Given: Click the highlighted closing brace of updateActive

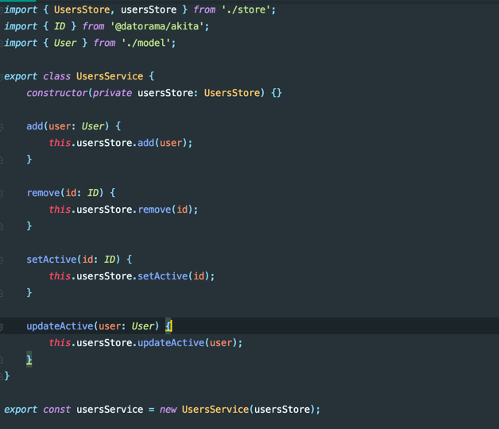Looking at the screenshot, I should pos(29,359).
